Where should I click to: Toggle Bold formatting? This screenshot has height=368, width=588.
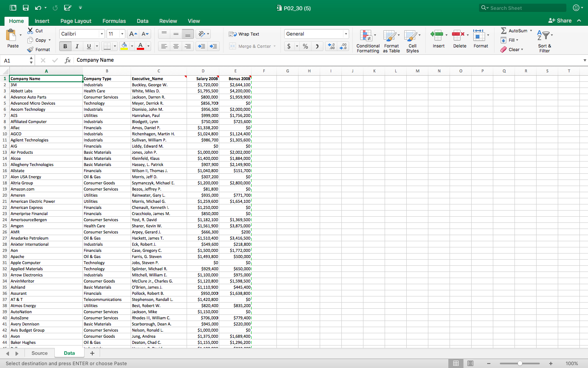coord(65,46)
